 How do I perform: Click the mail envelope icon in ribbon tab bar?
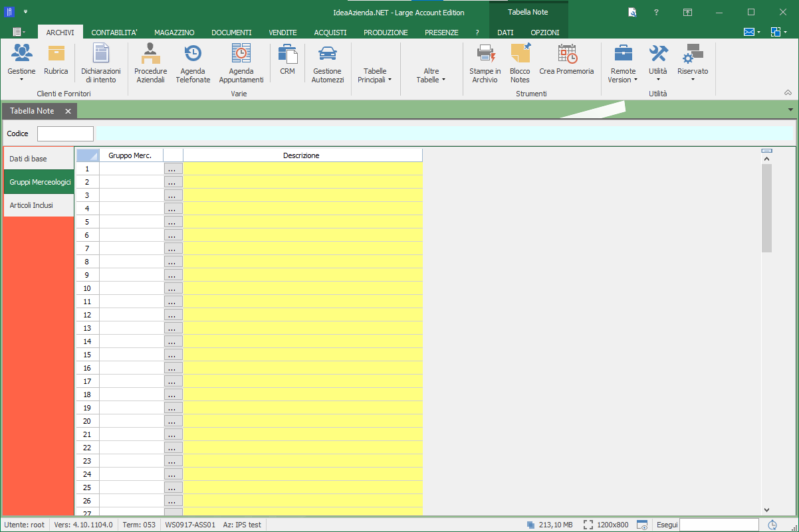click(749, 32)
